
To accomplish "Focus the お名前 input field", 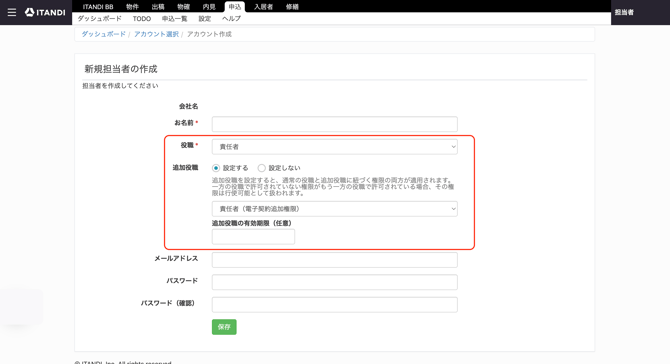I will [x=335, y=124].
